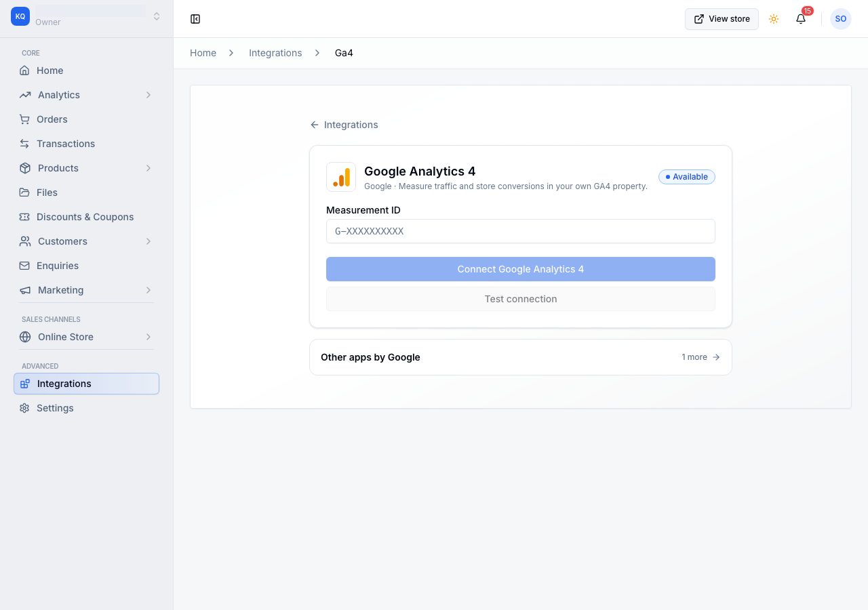The image size is (868, 610).
Task: Click the Analytics trend-line icon
Action: click(x=25, y=95)
